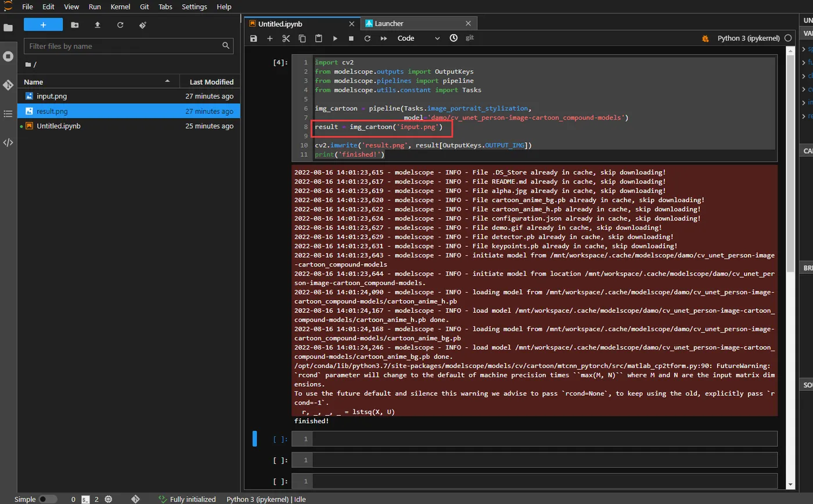This screenshot has height=504, width=813.
Task: Enable the debugger bug icon
Action: tap(706, 38)
